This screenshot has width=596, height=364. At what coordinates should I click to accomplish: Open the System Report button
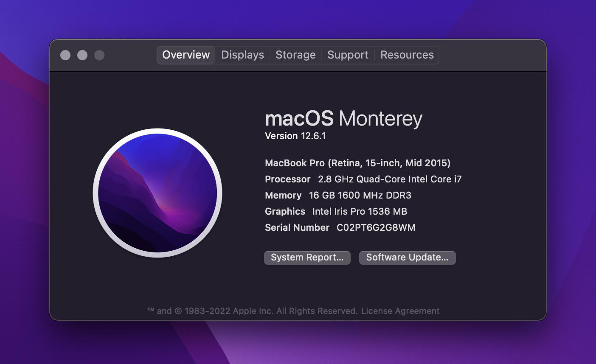(307, 258)
